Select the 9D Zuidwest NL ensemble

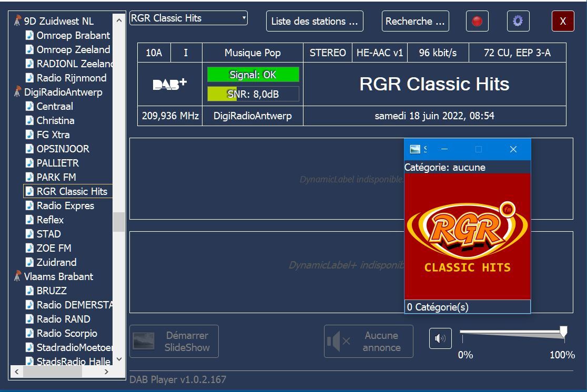(58, 21)
